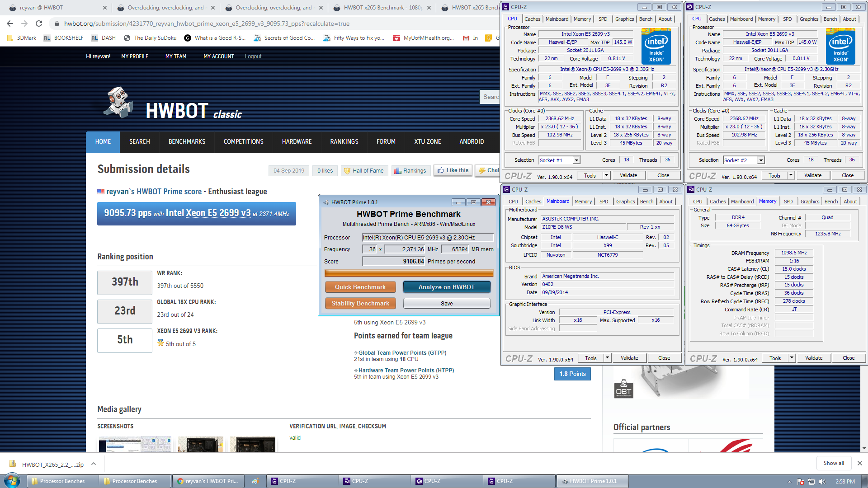
Task: Click Quick Benchmark button
Action: (x=360, y=287)
